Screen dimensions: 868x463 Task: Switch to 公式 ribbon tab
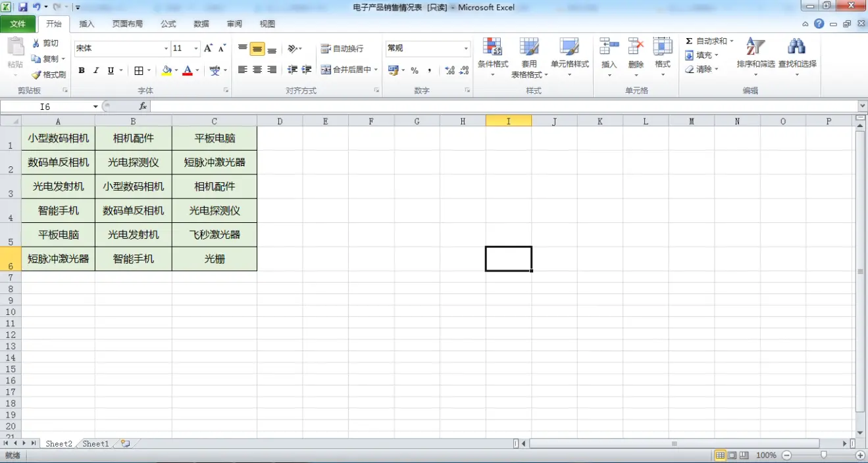pyautogui.click(x=168, y=24)
